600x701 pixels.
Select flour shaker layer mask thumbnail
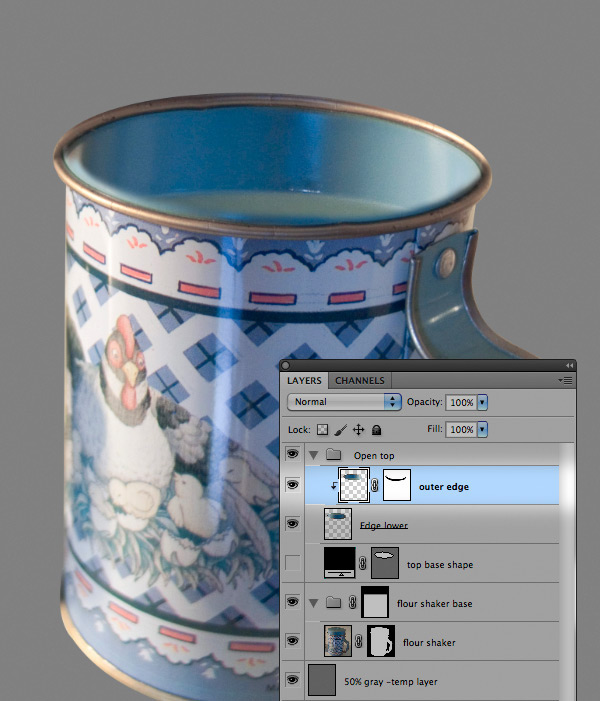click(x=381, y=641)
